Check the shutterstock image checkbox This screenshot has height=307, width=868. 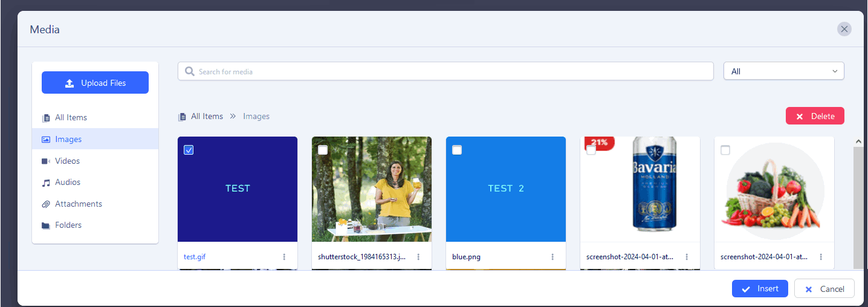pyautogui.click(x=323, y=150)
